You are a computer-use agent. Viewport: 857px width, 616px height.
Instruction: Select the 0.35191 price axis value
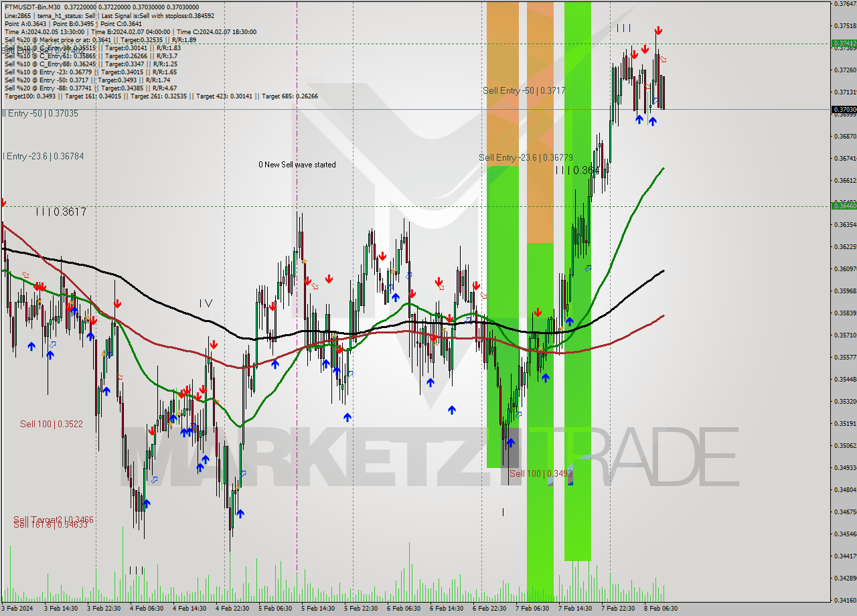point(845,424)
